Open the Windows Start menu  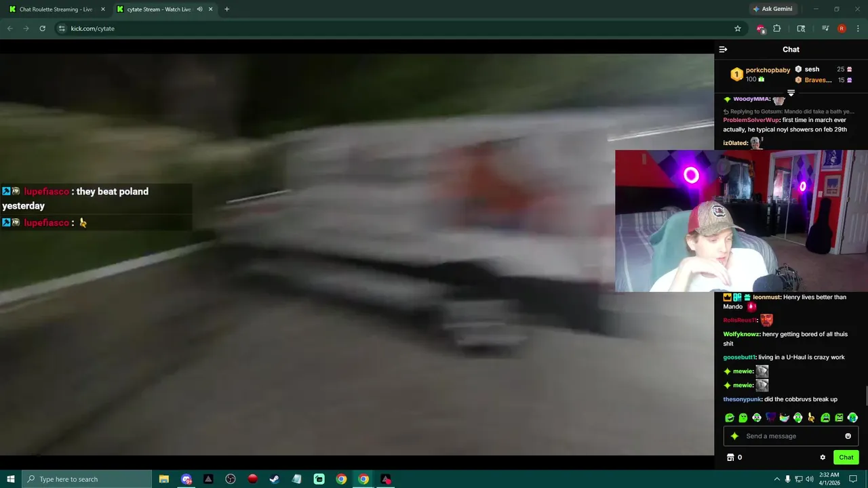[11, 479]
